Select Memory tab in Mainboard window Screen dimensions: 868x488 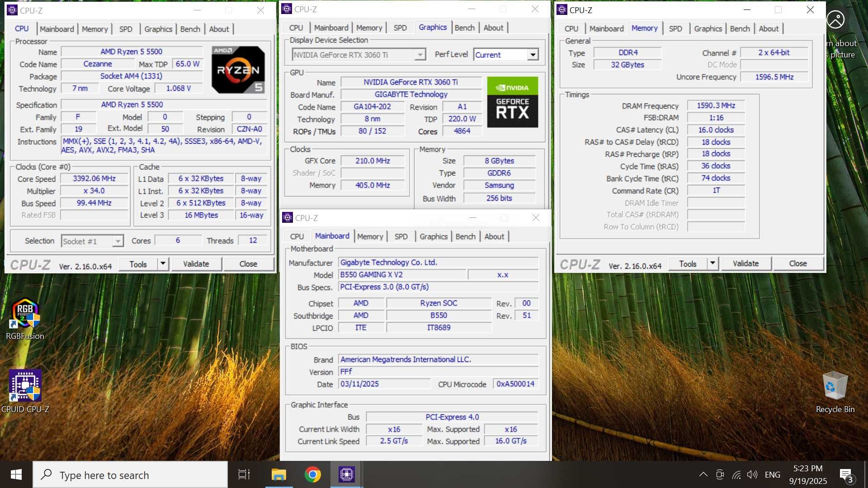point(370,236)
